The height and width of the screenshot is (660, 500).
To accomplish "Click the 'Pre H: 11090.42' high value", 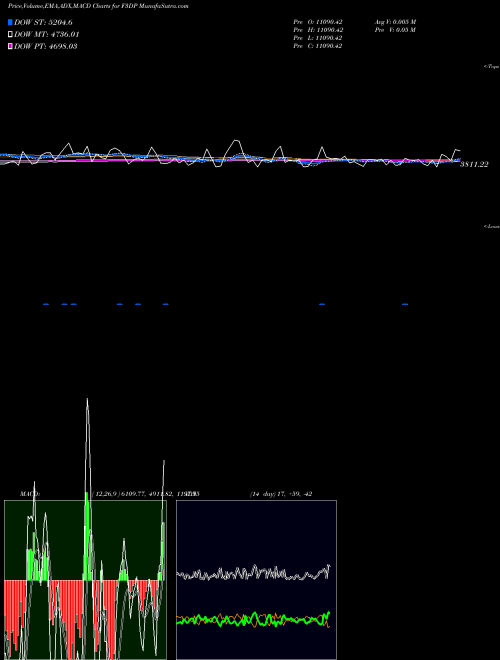I will click(x=318, y=30).
